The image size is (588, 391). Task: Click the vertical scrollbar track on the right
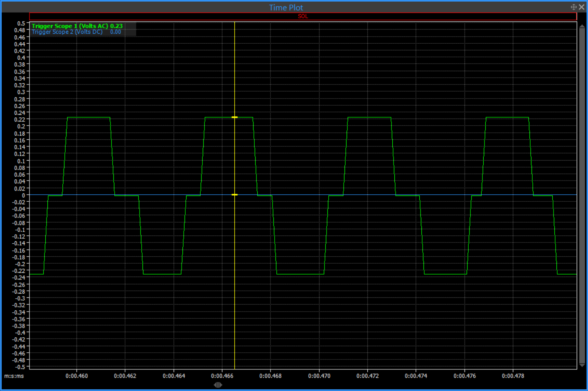point(582,195)
